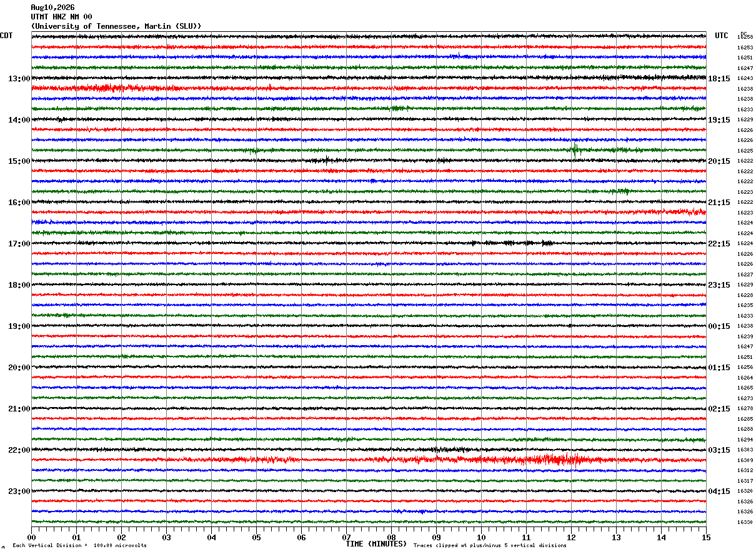The image size is (756, 554).
Task: Click the '05' minute axis tick label
Action: (x=256, y=537)
